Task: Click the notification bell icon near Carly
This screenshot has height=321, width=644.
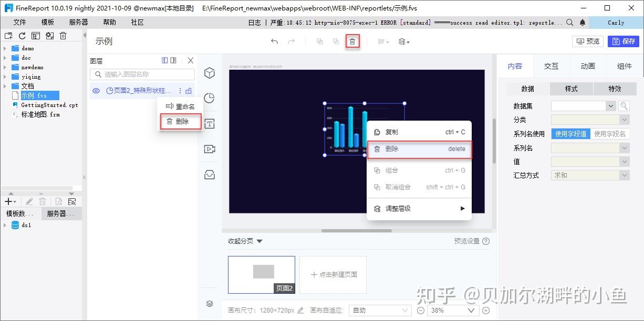Action: pos(583,23)
